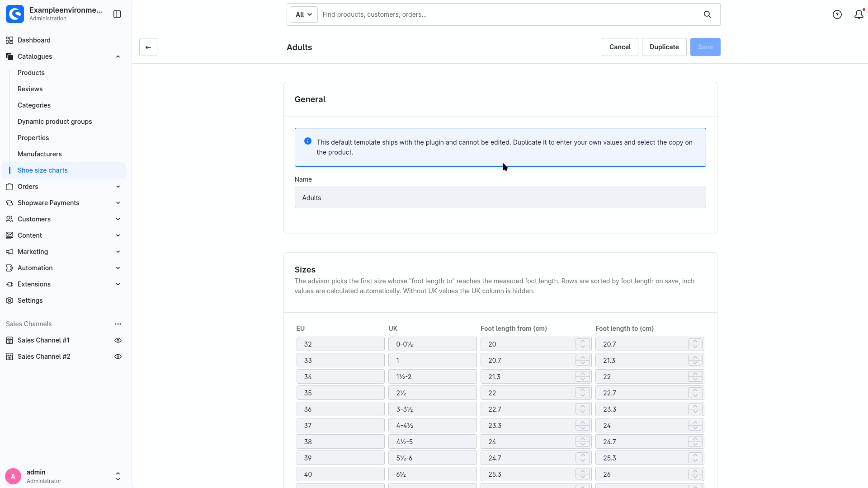Image resolution: width=868 pixels, height=488 pixels.
Task: Open the All search scope dropdown
Action: click(304, 14)
